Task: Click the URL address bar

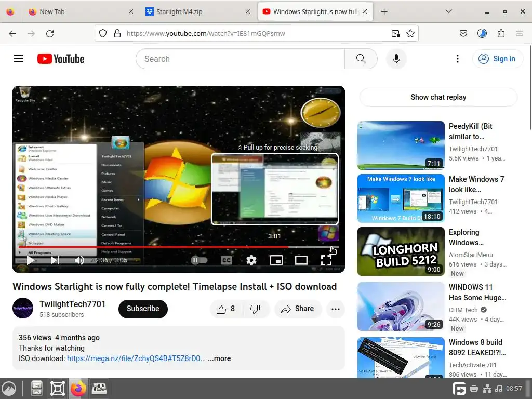Action: pos(256,33)
